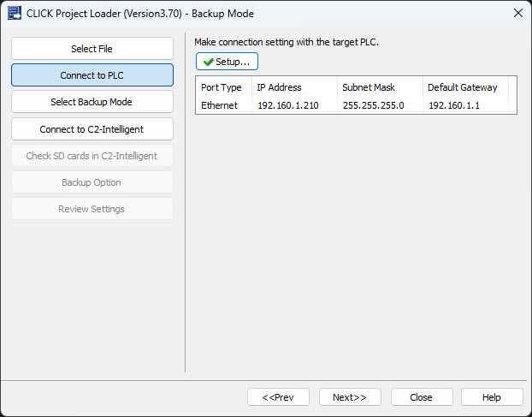The height and width of the screenshot is (417, 532).
Task: Close the window using the title bar X
Action: pyautogui.click(x=517, y=13)
